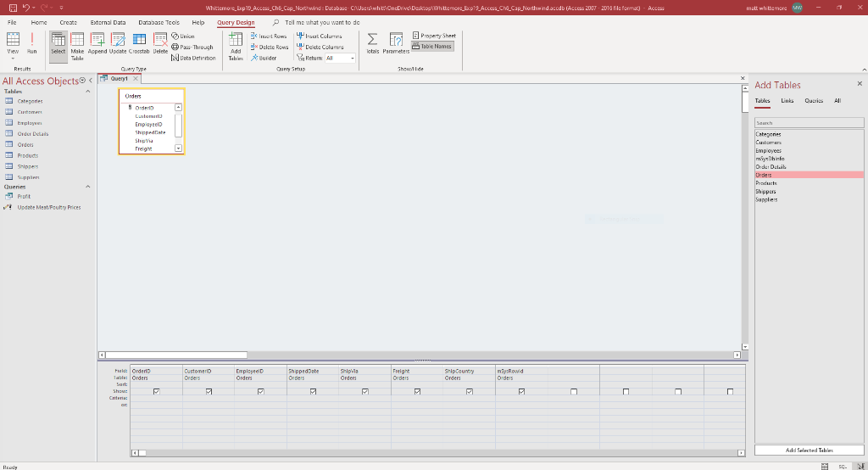Delete Columns from query grid
Viewport: 868px width, 470px height.
(320, 48)
